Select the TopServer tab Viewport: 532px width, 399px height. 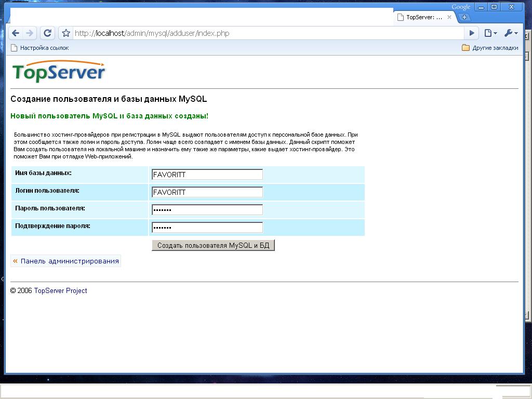424,17
